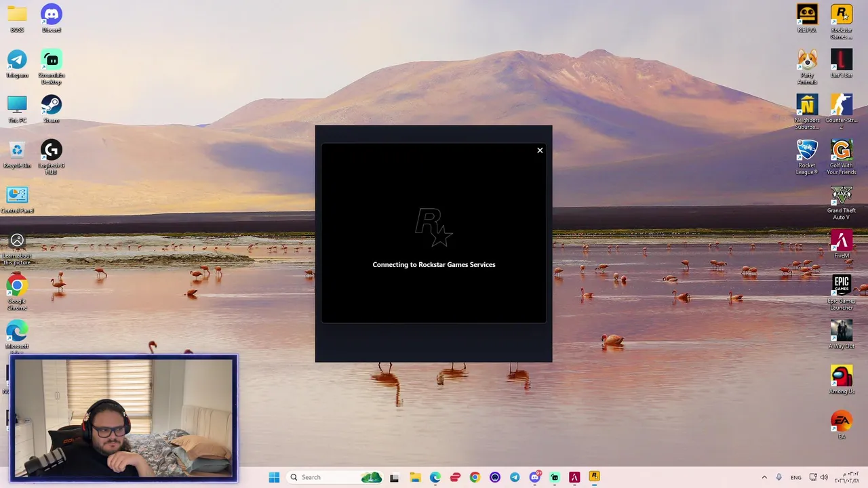This screenshot has height=488, width=868.
Task: Click Learn about this picture icon
Action: coord(17,249)
